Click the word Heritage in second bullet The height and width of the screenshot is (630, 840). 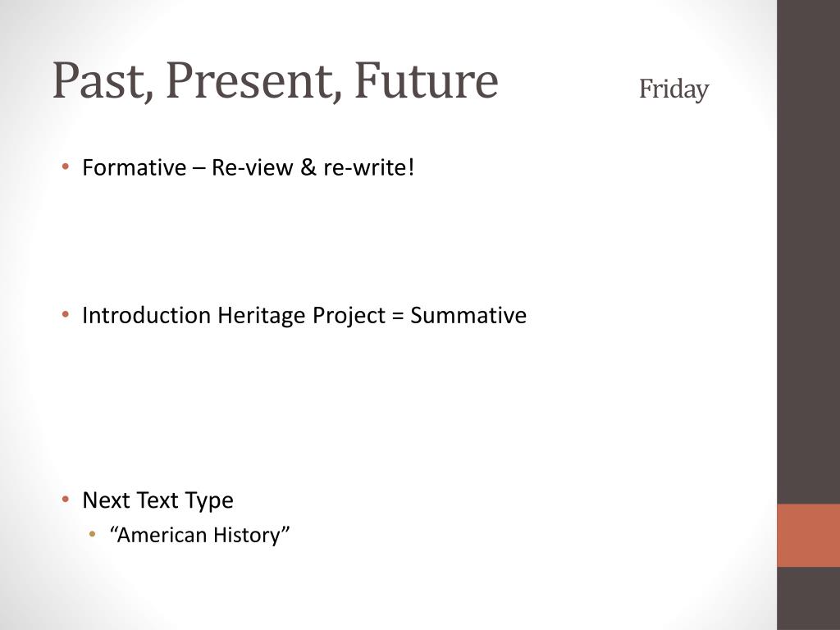pos(262,316)
